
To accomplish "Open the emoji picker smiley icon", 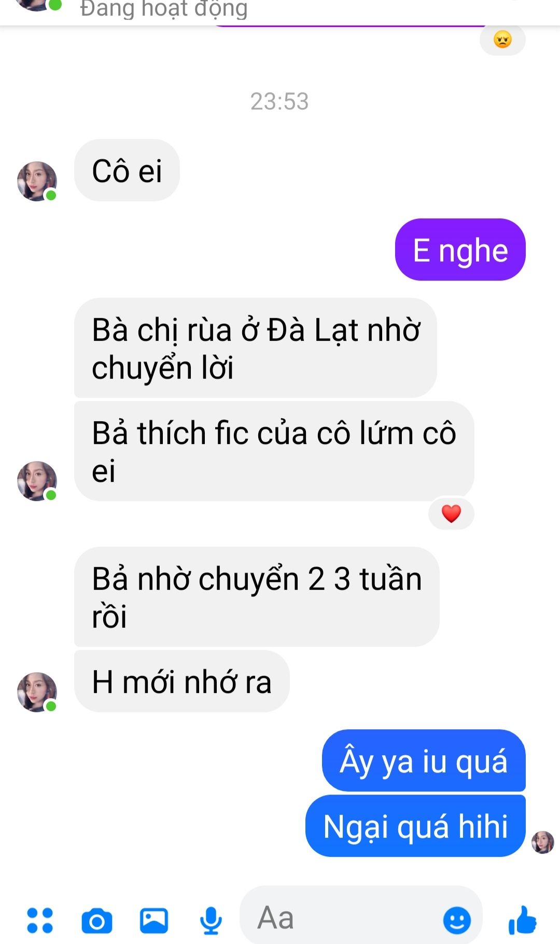I will click(457, 921).
